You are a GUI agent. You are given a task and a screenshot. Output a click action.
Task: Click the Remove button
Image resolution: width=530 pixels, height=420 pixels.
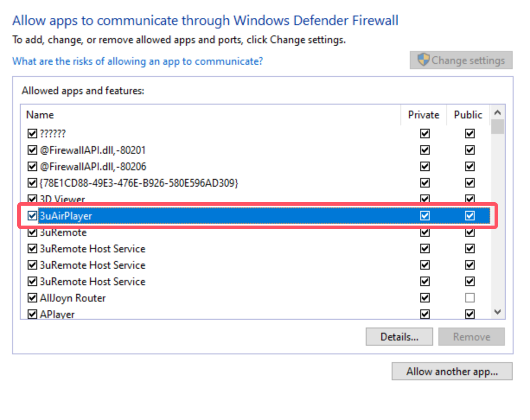[471, 337]
